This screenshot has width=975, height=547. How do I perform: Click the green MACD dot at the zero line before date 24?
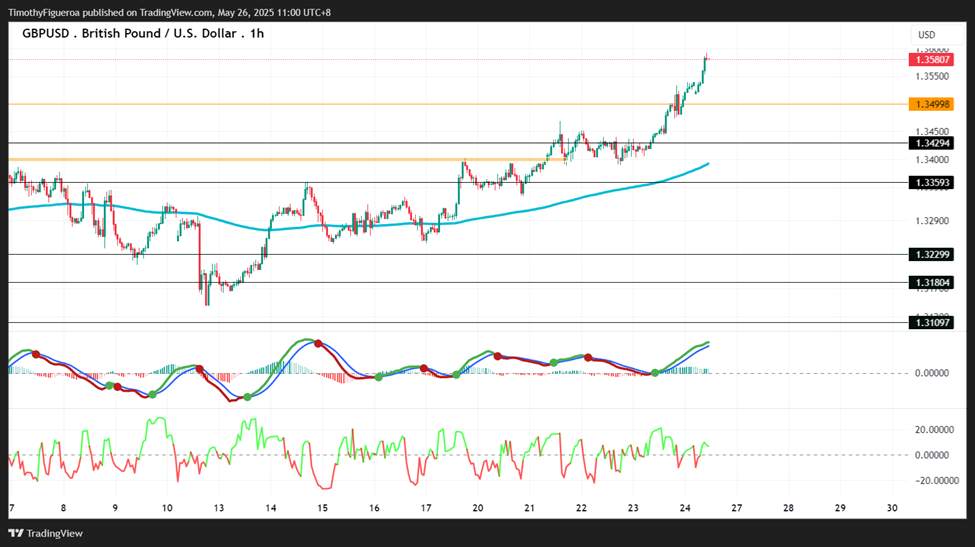point(655,373)
